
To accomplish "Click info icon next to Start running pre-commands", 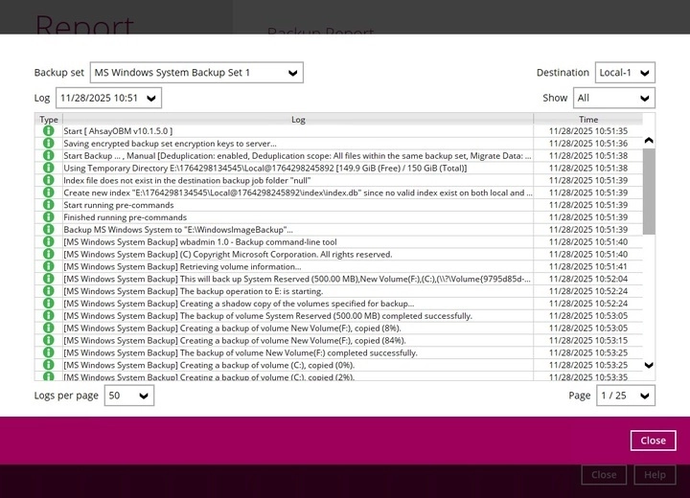I will [x=48, y=205].
